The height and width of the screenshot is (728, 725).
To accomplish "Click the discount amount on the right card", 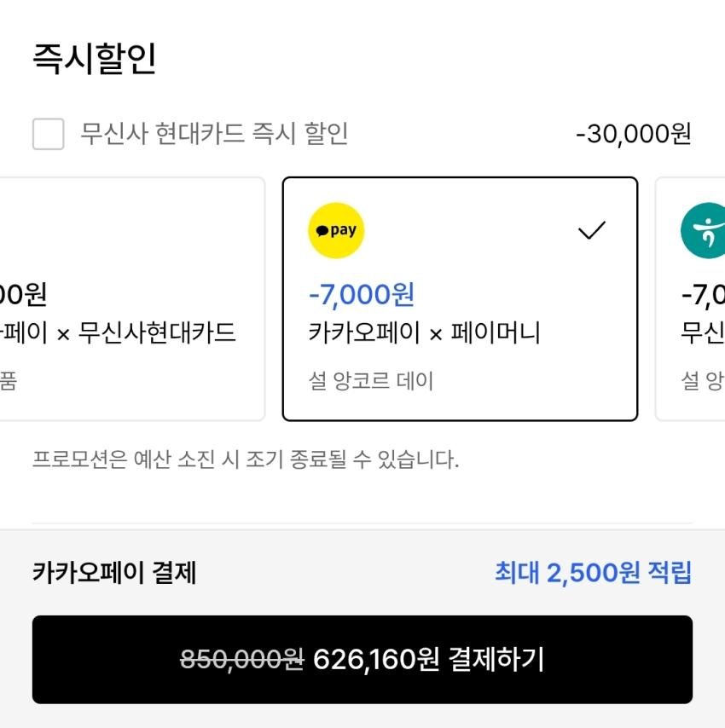I will pos(703,295).
